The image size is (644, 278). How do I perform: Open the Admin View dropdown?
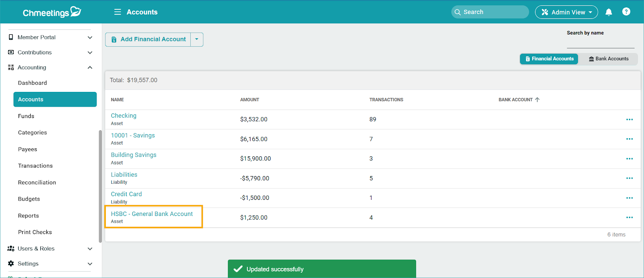[566, 12]
